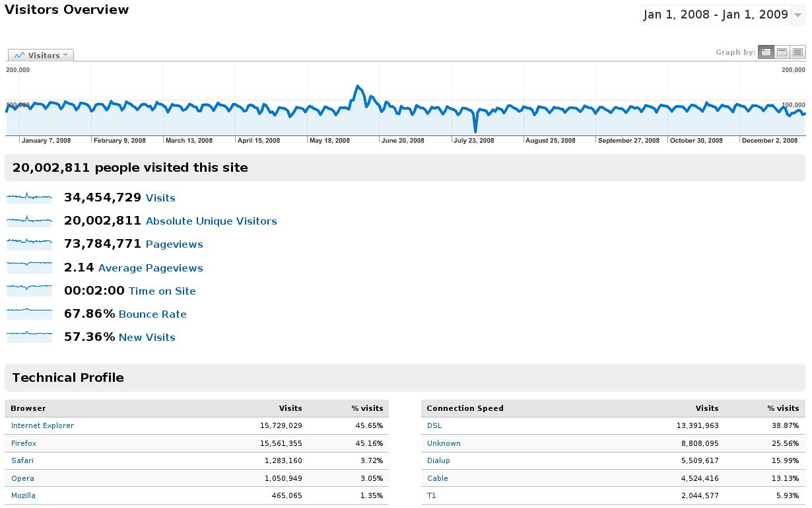Click the Time on Site sparkline thumbnail
Image resolution: width=812 pixels, height=508 pixels.
(x=29, y=291)
